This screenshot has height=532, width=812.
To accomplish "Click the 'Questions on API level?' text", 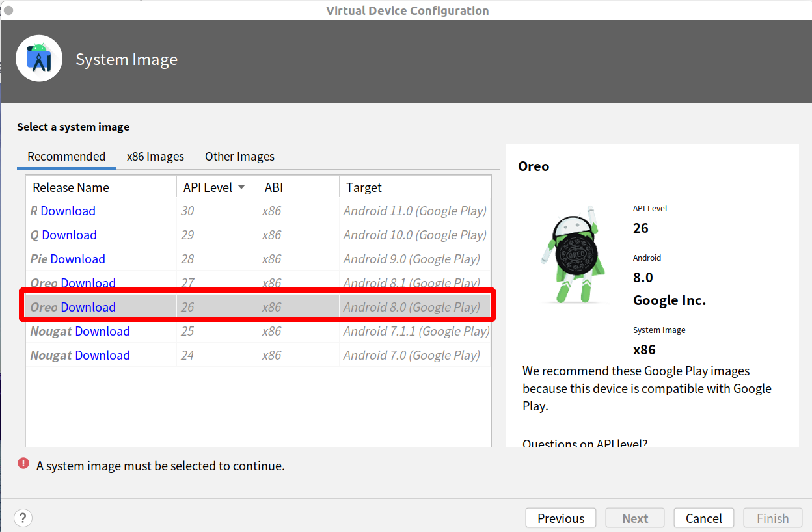I will pos(585,443).
